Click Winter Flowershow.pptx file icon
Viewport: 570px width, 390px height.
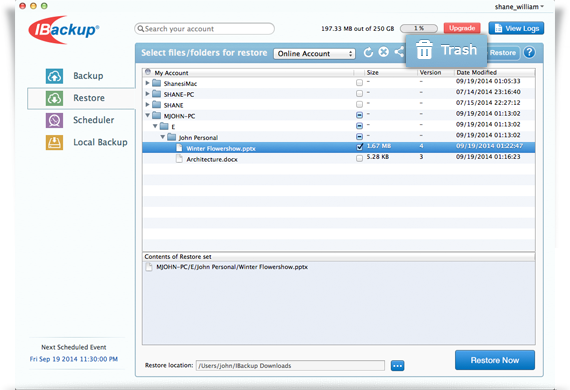pos(179,148)
